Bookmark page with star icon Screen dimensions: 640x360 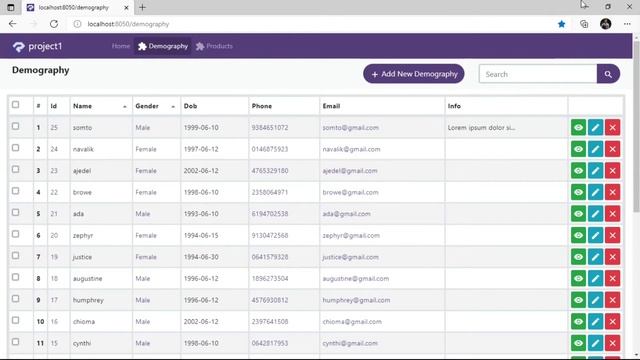click(x=562, y=24)
